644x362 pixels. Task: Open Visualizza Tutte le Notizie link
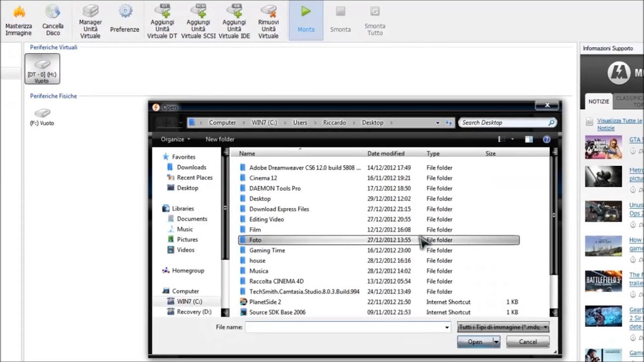point(619,124)
